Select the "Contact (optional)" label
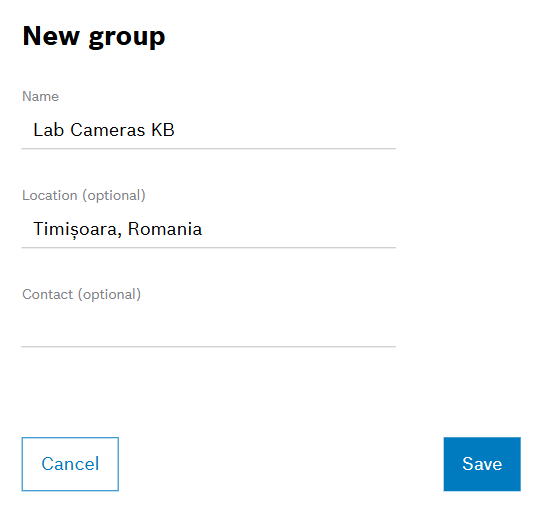The height and width of the screenshot is (507, 546). 81,294
